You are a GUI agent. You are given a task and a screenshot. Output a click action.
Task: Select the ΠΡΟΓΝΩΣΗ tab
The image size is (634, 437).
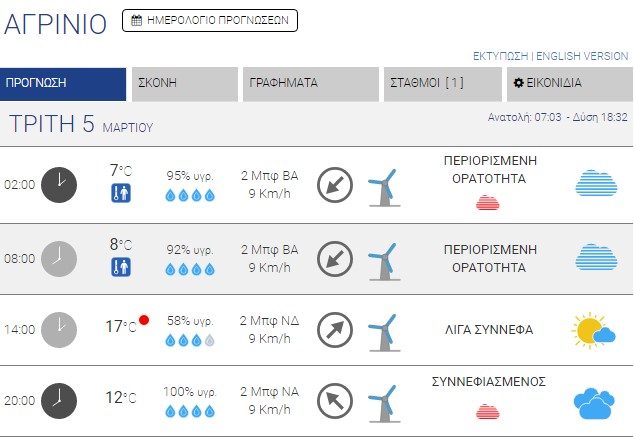[x=63, y=84]
